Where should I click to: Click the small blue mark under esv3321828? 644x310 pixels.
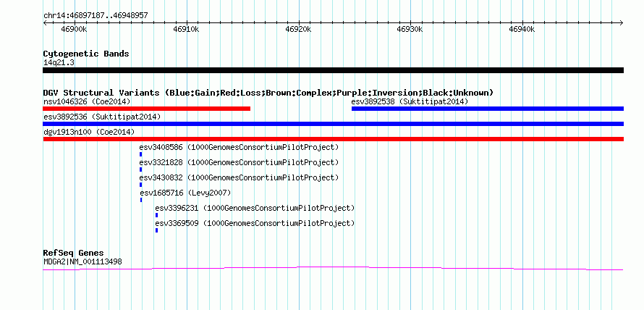pos(141,169)
